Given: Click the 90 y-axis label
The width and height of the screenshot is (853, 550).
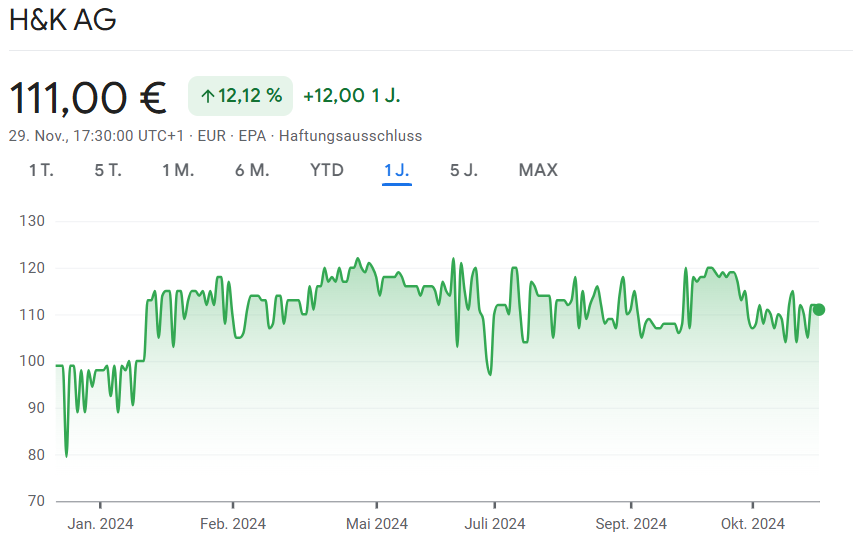Looking at the screenshot, I should tap(36, 407).
